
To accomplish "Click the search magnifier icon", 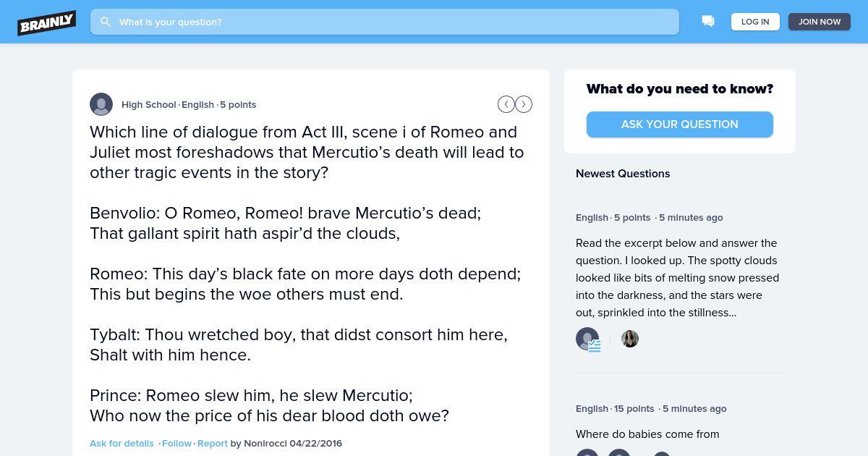I will coord(106,22).
